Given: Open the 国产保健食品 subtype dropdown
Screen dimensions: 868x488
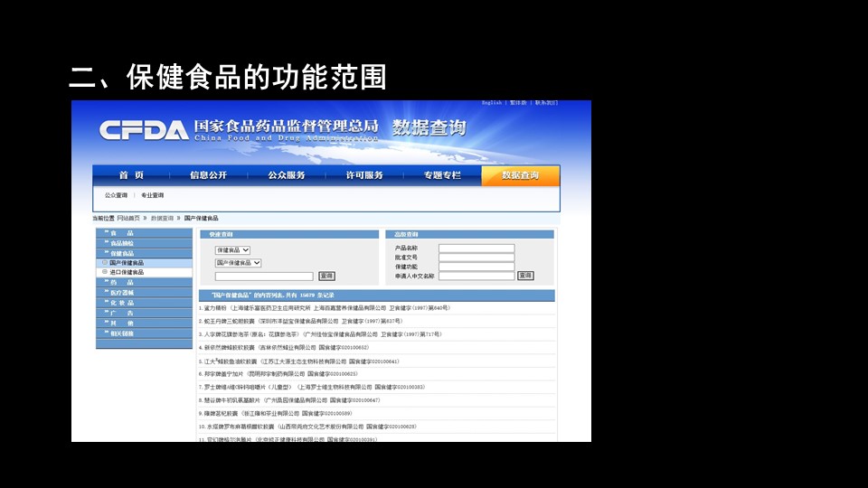Looking at the screenshot, I should point(238,263).
